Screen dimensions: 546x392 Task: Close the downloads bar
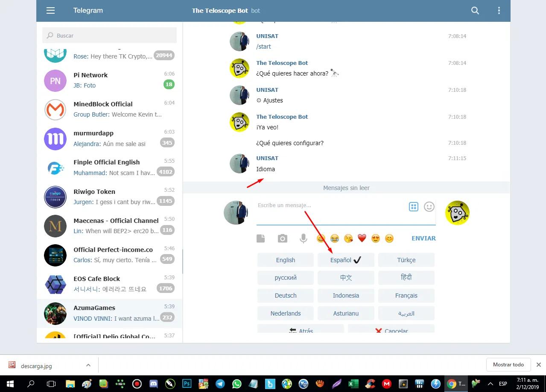(x=539, y=365)
